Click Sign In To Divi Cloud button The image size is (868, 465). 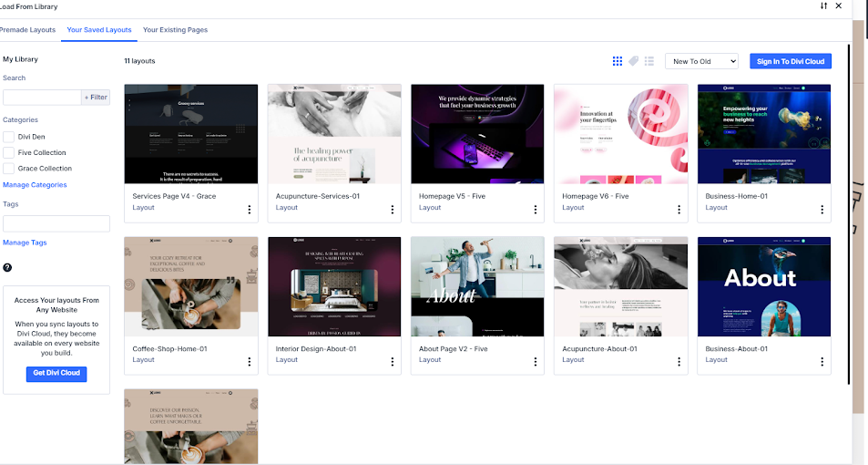791,61
